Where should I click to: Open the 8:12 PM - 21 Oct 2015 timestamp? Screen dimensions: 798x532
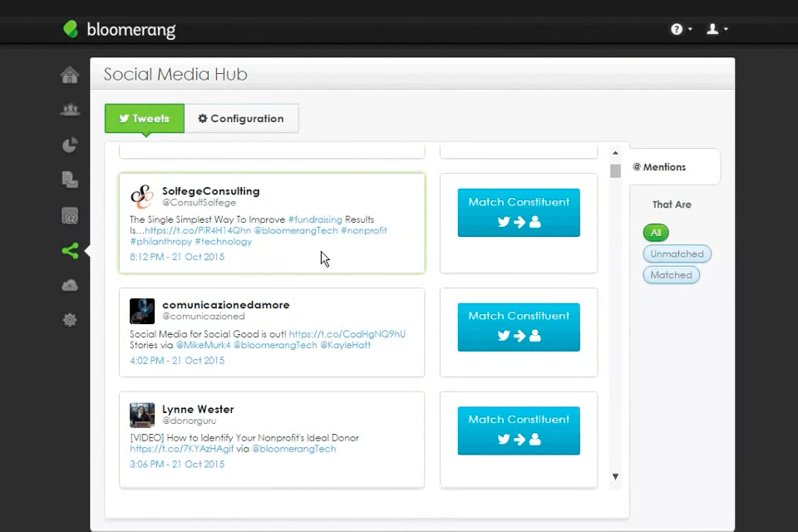[x=177, y=257]
